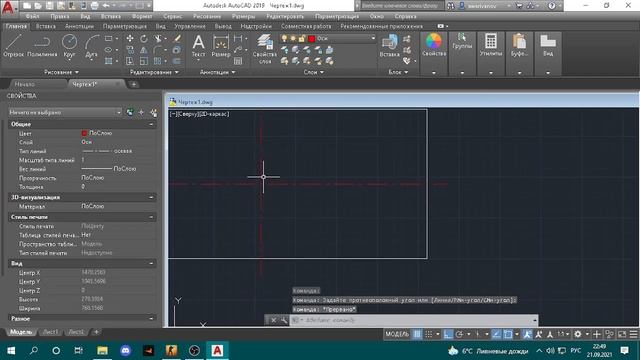Toggle PICKADD mode in Свойства palette

pos(129,112)
